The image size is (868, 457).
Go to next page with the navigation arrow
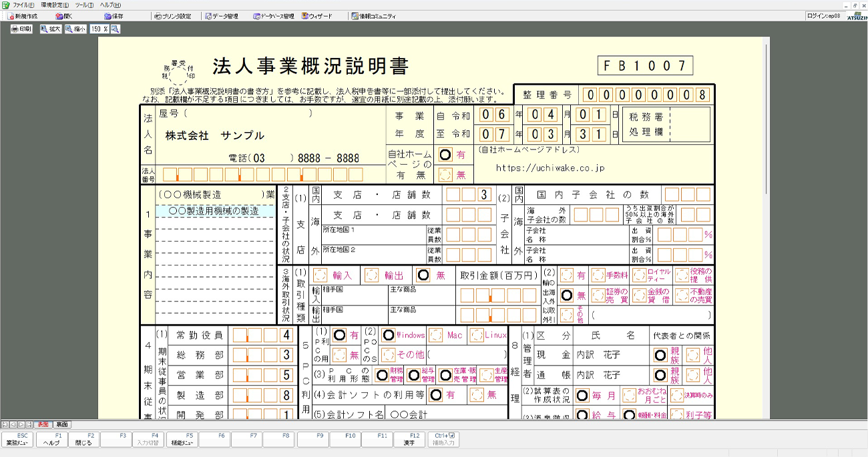coord(21,424)
